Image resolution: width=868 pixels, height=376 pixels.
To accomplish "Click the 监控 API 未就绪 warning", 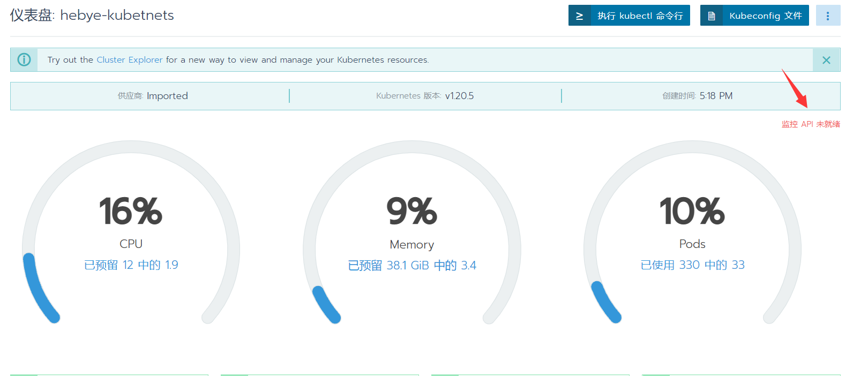I will (811, 124).
